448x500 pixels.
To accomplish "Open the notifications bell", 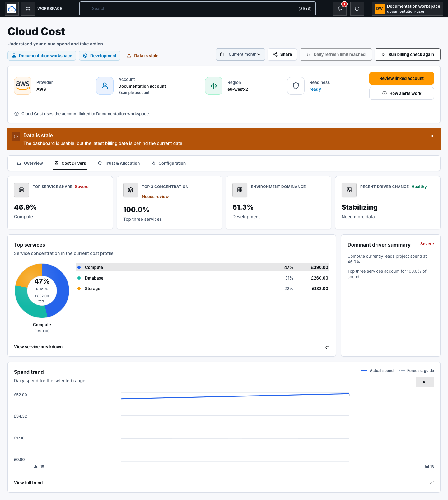I will (340, 9).
